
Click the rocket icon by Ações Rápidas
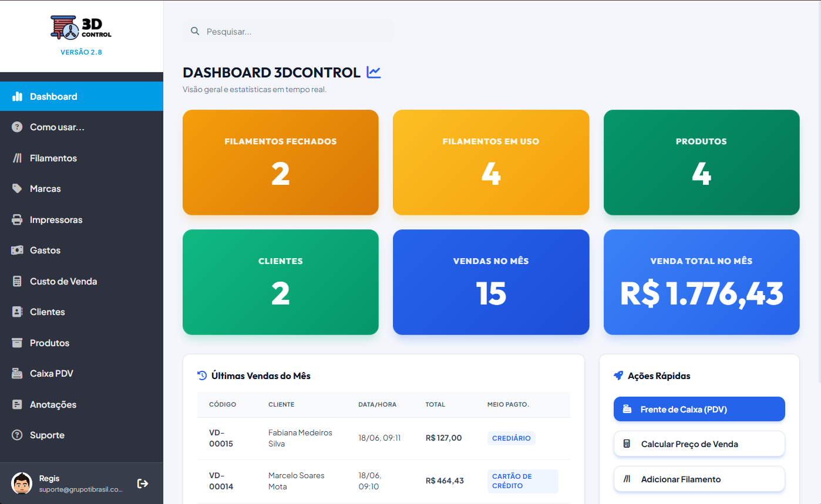coord(618,376)
